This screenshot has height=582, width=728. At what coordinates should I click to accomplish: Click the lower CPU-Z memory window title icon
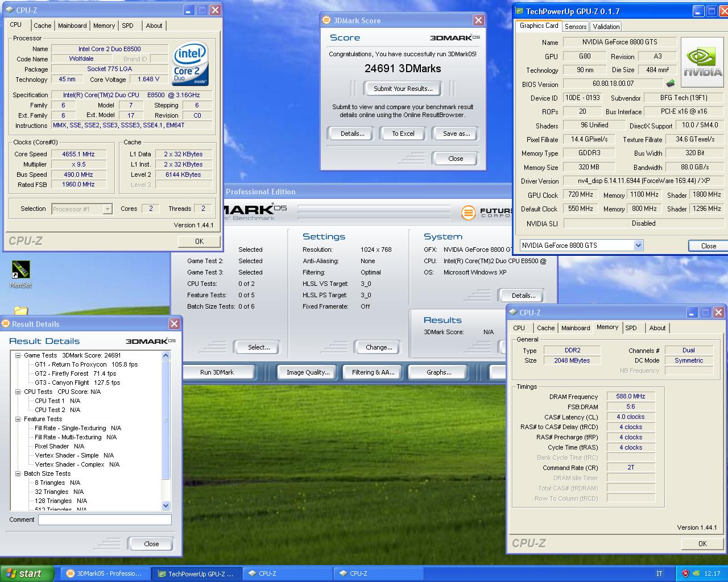[513, 312]
